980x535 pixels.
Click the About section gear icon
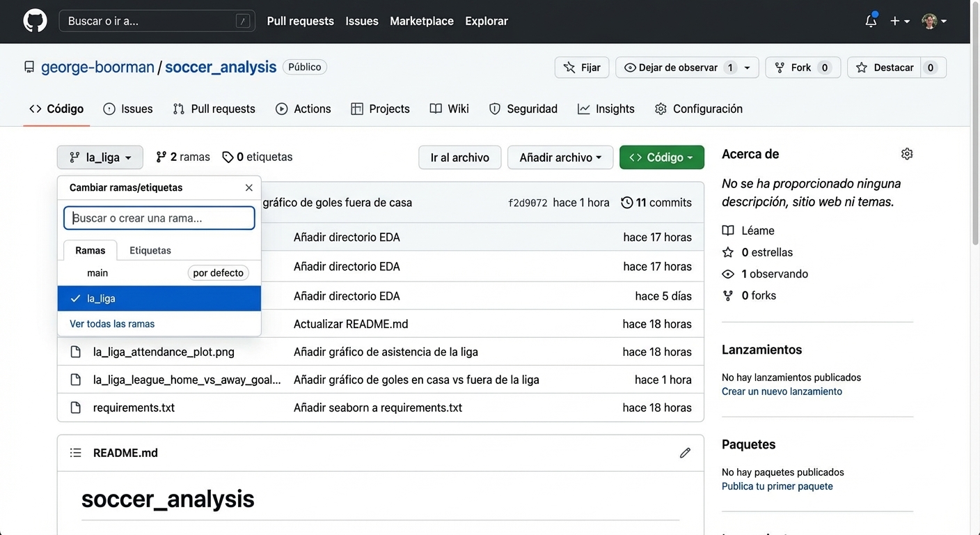point(906,154)
